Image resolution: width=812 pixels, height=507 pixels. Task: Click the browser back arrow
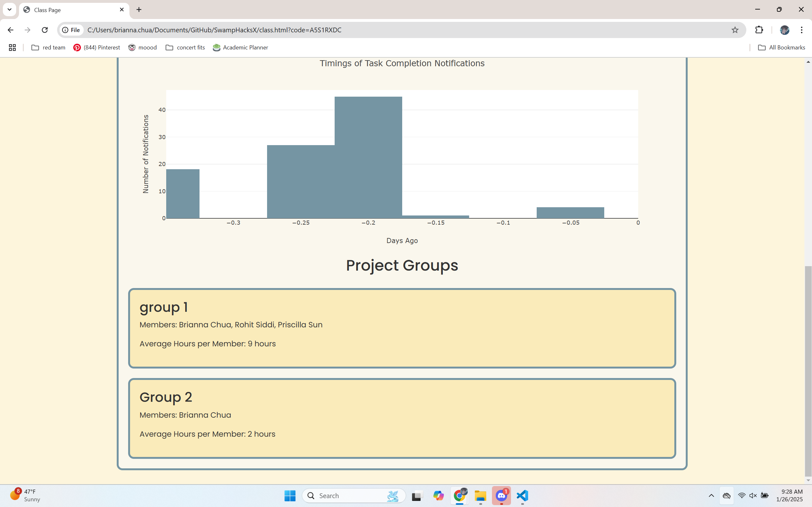(10, 30)
